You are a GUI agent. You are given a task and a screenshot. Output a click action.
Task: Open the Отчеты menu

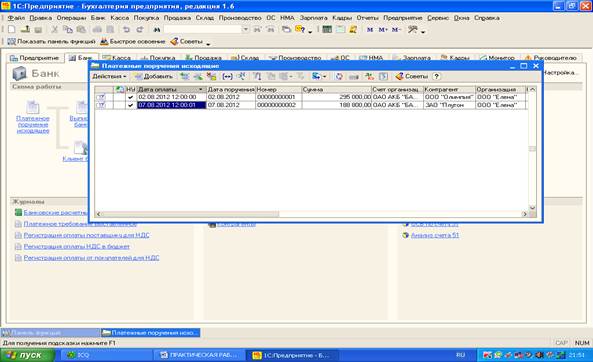tap(367, 18)
